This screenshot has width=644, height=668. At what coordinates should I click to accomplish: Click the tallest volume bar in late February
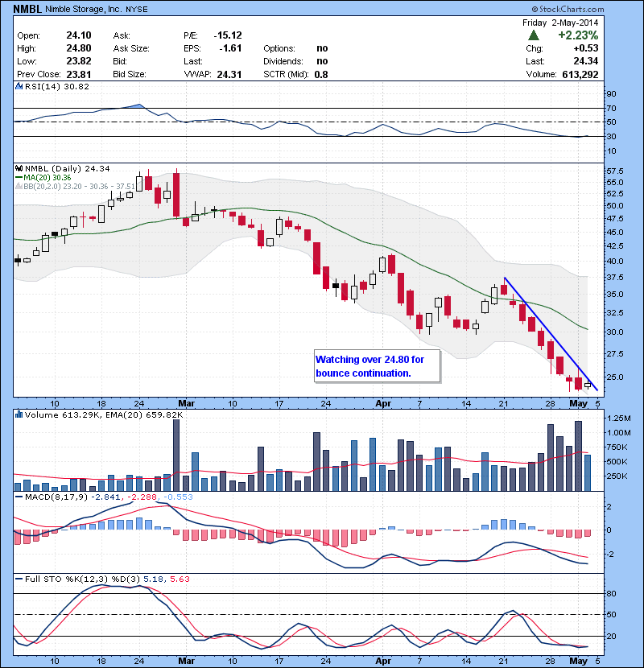coord(176,455)
